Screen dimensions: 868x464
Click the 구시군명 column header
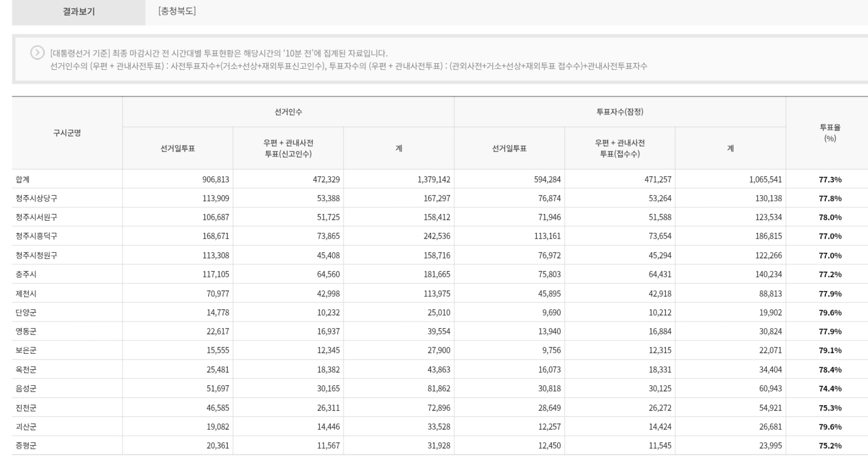click(x=67, y=133)
